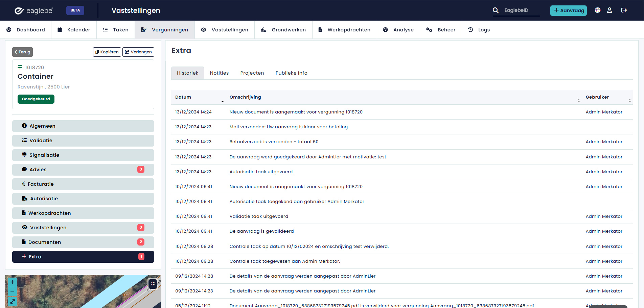Click the Verlengen button
This screenshot has width=644, height=308.
[138, 52]
